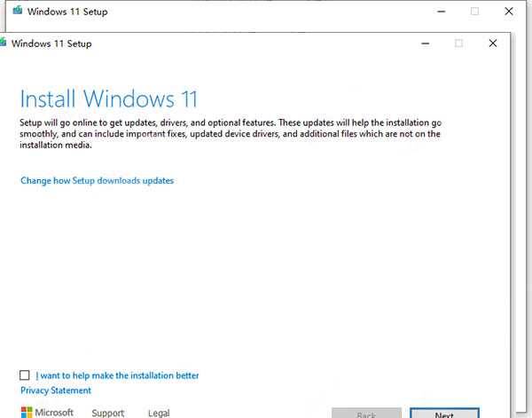Open the 'I want to help make the installation better' link
Screen dimensions: 532x418
(x=117, y=375)
